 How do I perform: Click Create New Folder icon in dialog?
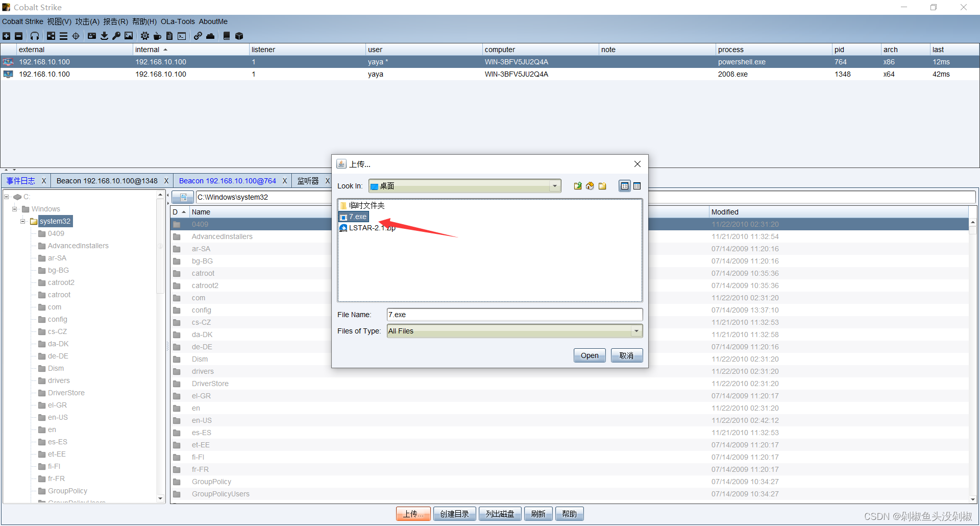602,186
